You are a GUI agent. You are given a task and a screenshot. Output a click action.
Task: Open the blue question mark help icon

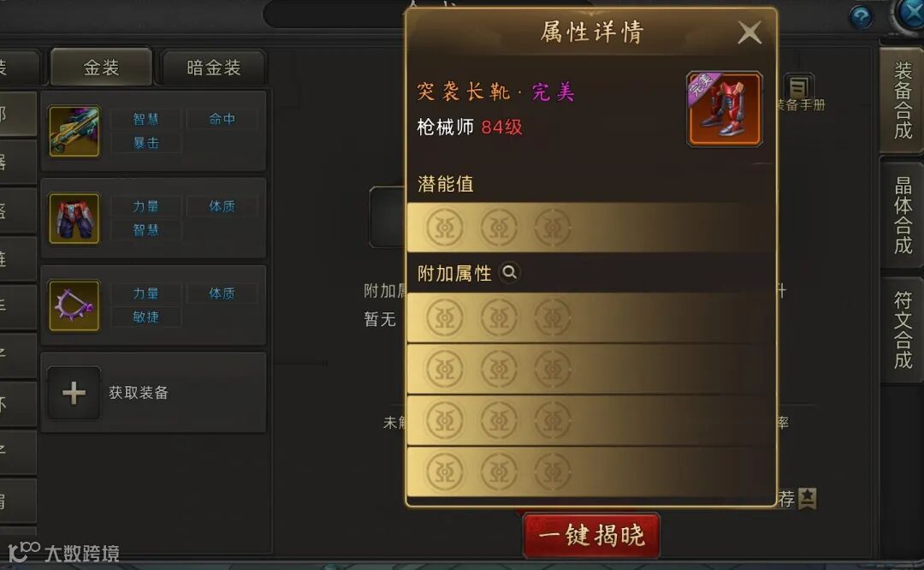(x=861, y=17)
